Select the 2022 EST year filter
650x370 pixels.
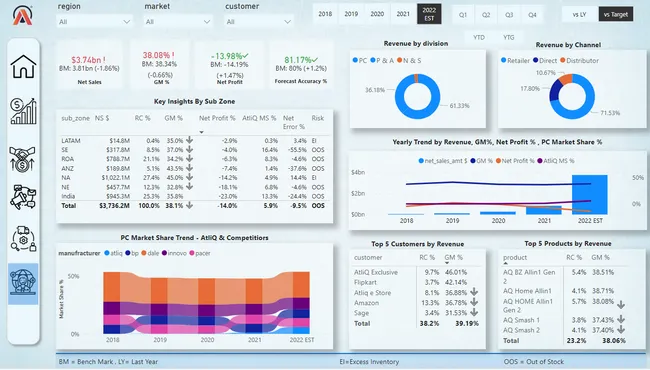[429, 14]
